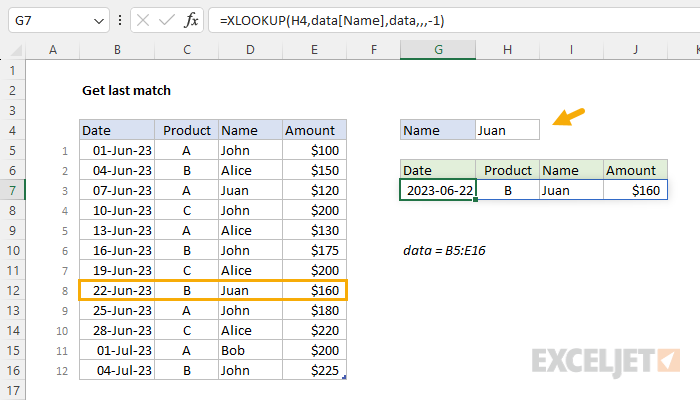The width and height of the screenshot is (700, 400).
Task: Click the Select All corner triangle
Action: 16,50
